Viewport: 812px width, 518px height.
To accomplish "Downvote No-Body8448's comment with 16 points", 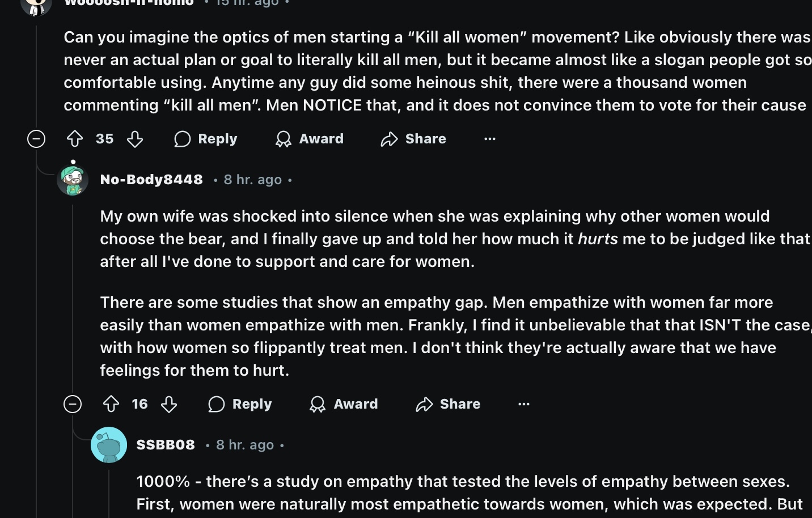I will pyautogui.click(x=169, y=404).
